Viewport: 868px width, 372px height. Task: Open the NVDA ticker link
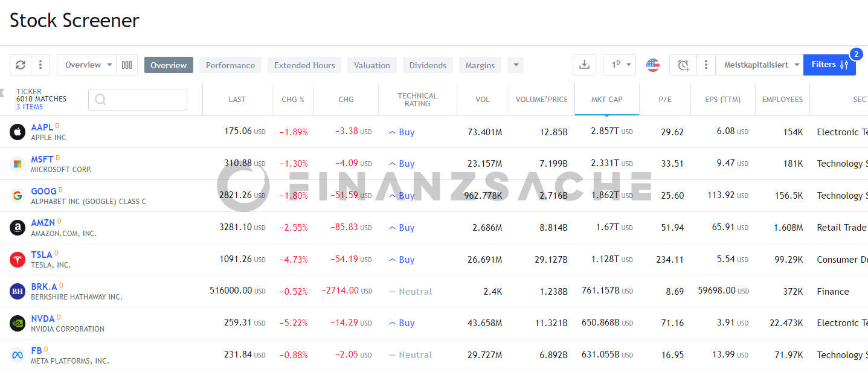pyautogui.click(x=43, y=319)
